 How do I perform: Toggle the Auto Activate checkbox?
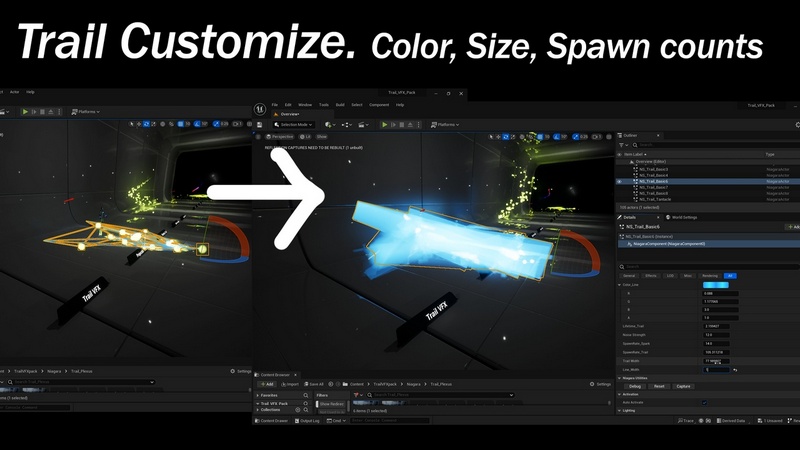(x=703, y=403)
